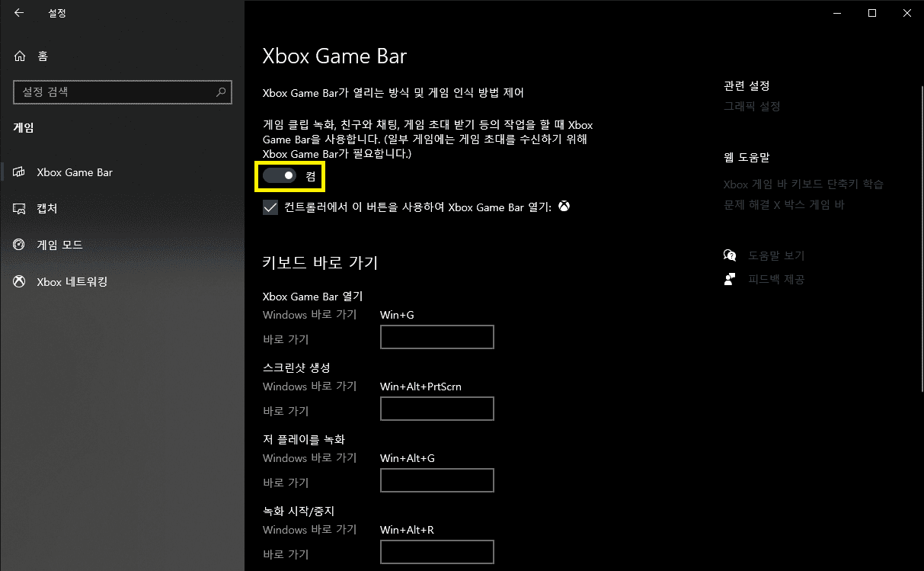This screenshot has height=571, width=924.
Task: Click the 도움말 보기 chat icon
Action: pos(730,256)
